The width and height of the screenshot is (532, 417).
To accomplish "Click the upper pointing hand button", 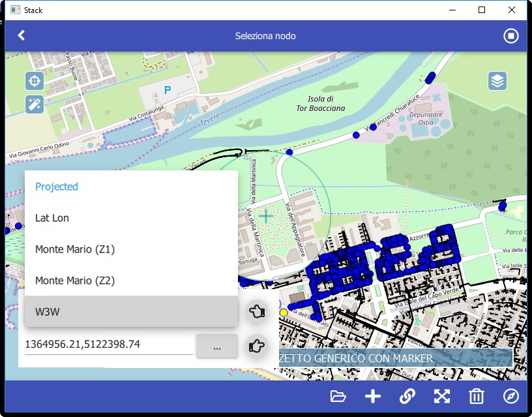I will (258, 312).
